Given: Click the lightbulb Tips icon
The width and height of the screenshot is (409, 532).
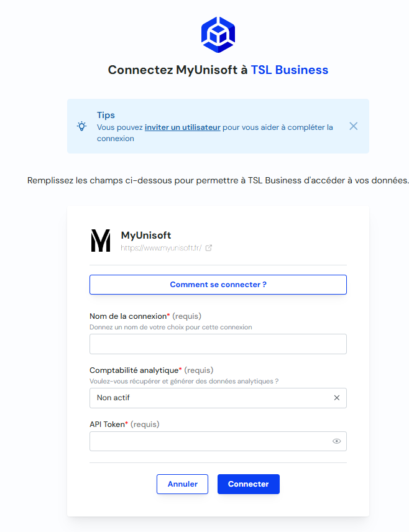Looking at the screenshot, I should 81,126.
